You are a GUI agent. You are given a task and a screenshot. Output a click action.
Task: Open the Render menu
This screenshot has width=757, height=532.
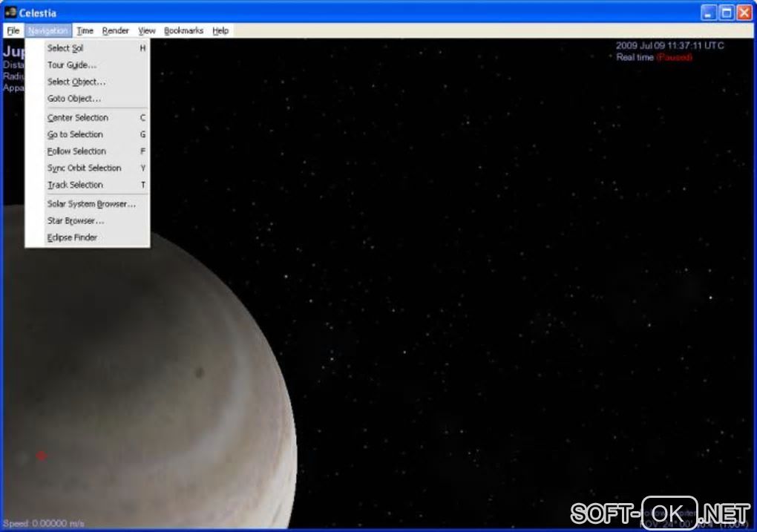pyautogui.click(x=115, y=30)
